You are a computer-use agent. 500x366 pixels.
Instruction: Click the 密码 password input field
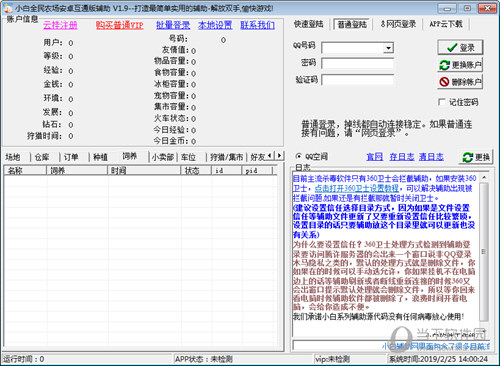[x=357, y=63]
